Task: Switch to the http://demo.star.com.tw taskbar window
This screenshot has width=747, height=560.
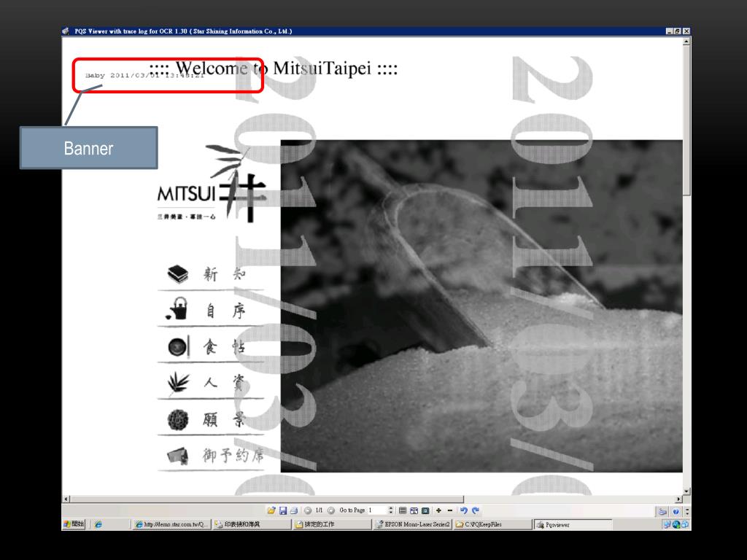Action: tap(171, 524)
